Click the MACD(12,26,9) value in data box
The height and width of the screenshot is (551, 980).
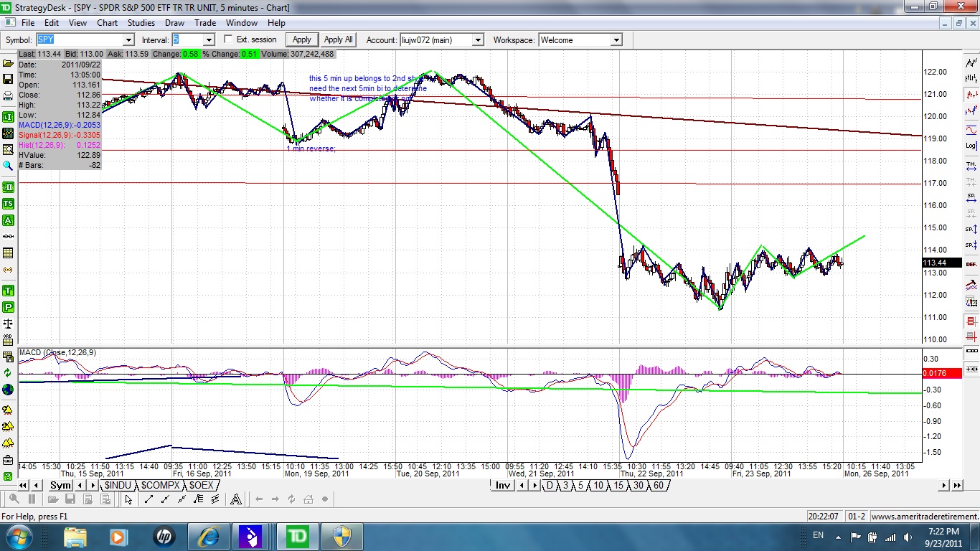tap(60, 125)
